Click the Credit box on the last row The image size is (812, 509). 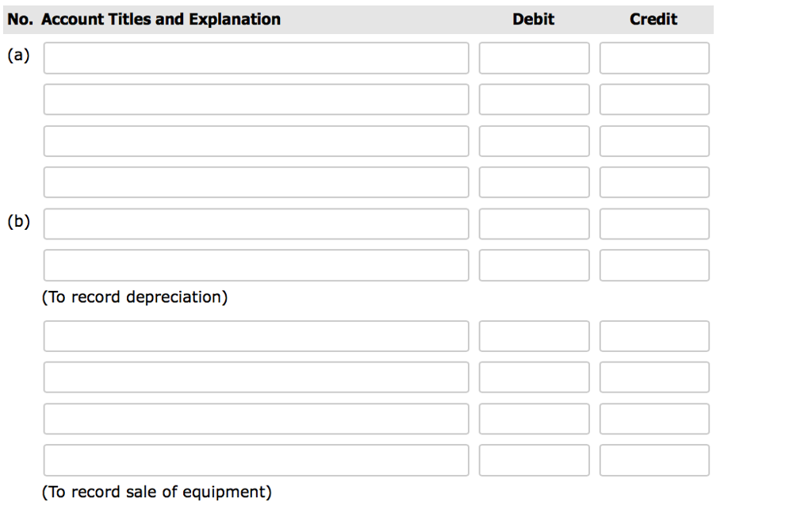653,460
